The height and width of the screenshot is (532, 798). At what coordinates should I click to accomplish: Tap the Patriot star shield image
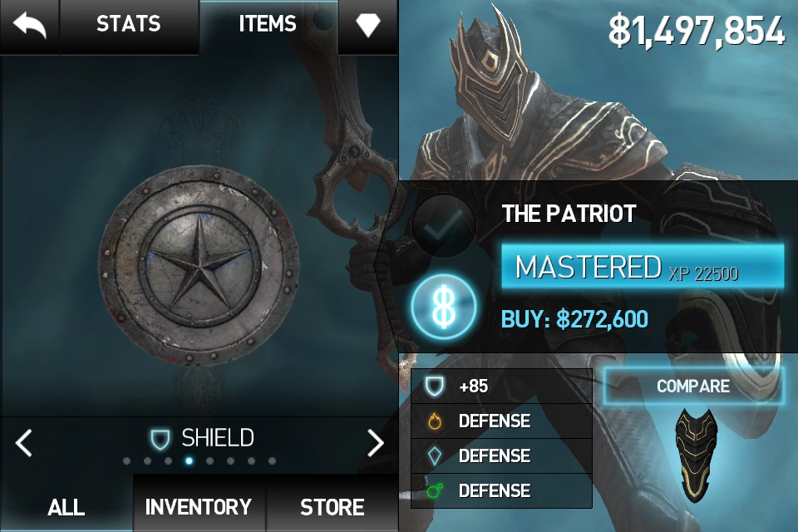[199, 265]
